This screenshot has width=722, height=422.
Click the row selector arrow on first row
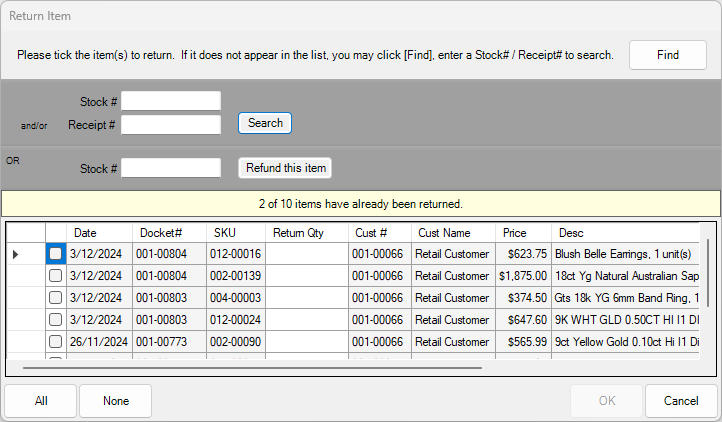click(16, 255)
